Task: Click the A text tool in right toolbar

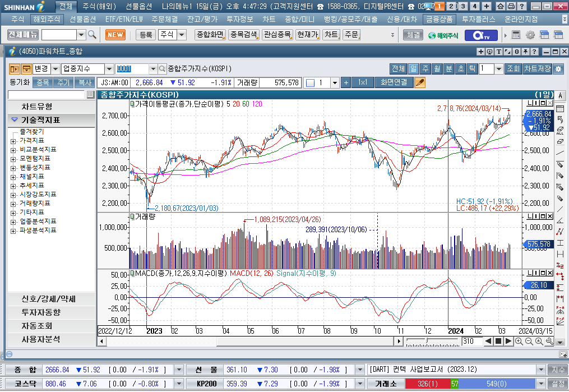Action: pos(560,95)
